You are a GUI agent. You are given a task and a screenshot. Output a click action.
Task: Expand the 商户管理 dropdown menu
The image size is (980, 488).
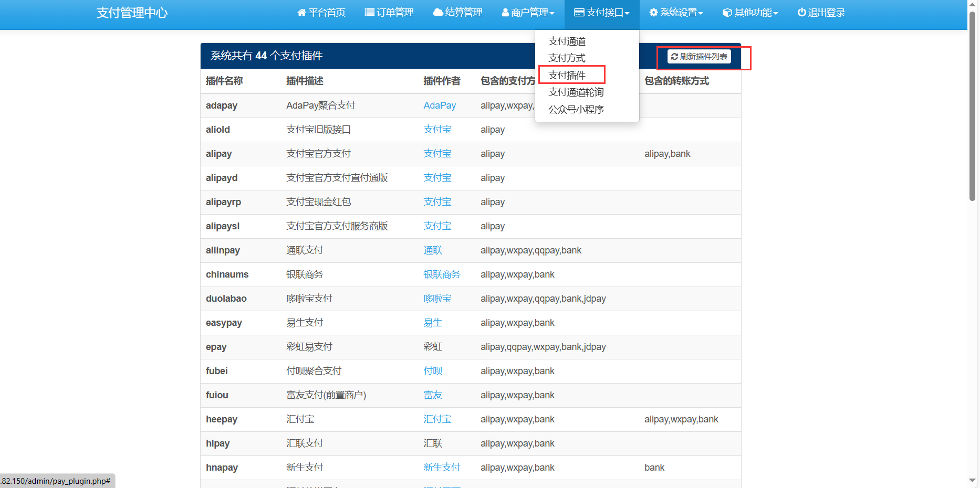click(528, 13)
